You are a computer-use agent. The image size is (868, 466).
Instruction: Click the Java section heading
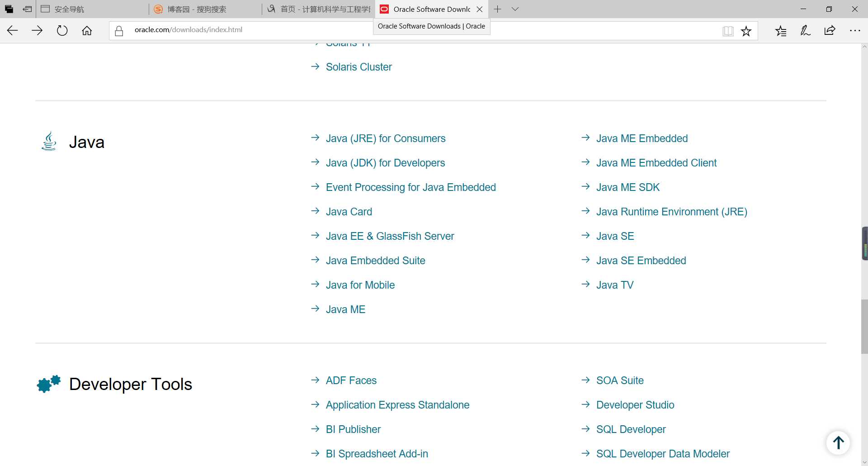86,142
